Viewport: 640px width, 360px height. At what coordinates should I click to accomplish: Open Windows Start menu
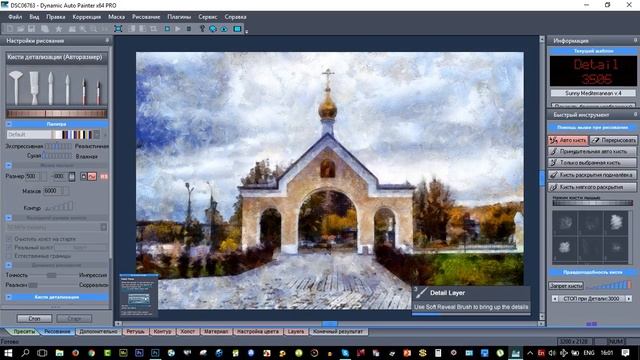pos(8,353)
